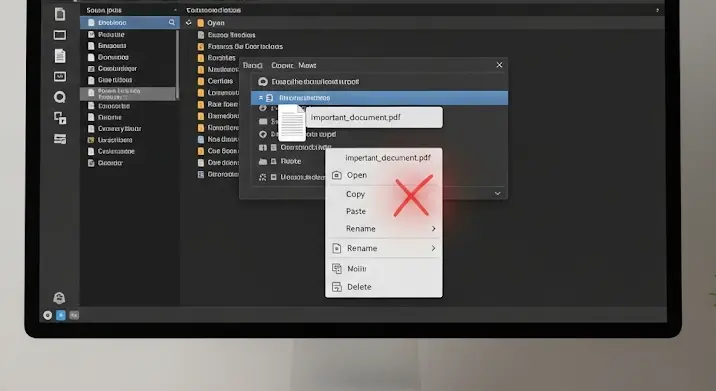Toggle the checkbox beside the folder icon dialog row

274,161
